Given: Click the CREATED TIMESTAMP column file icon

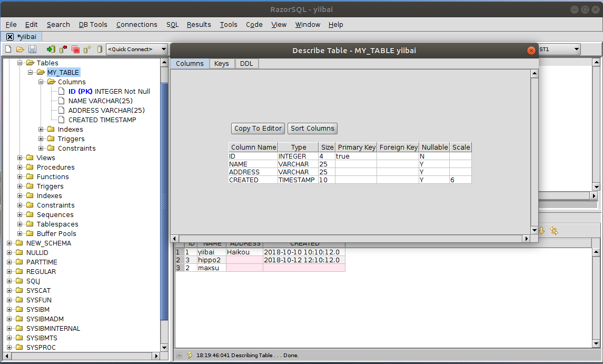Looking at the screenshot, I should pyautogui.click(x=61, y=120).
